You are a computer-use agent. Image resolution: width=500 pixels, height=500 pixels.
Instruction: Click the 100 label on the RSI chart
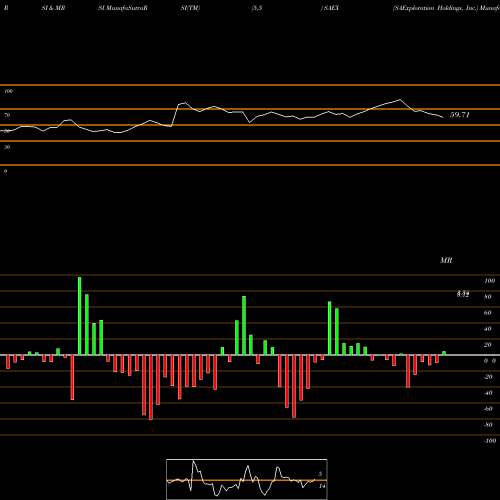pos(8,91)
